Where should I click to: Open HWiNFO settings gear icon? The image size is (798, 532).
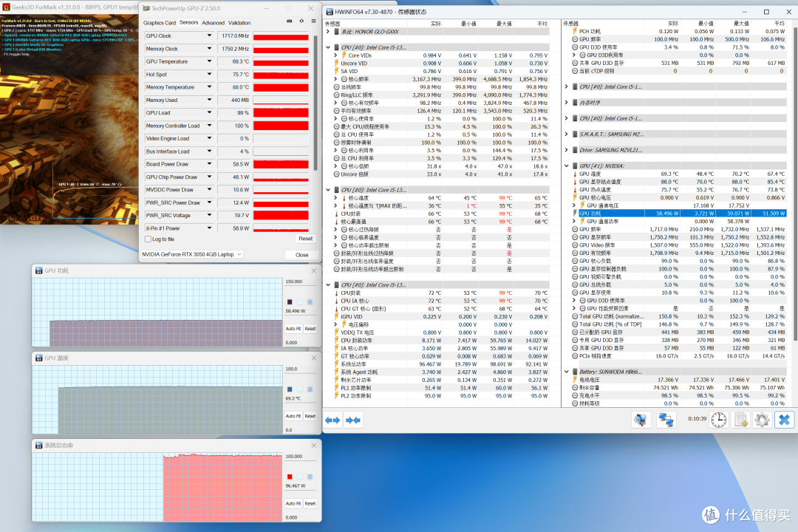point(762,420)
